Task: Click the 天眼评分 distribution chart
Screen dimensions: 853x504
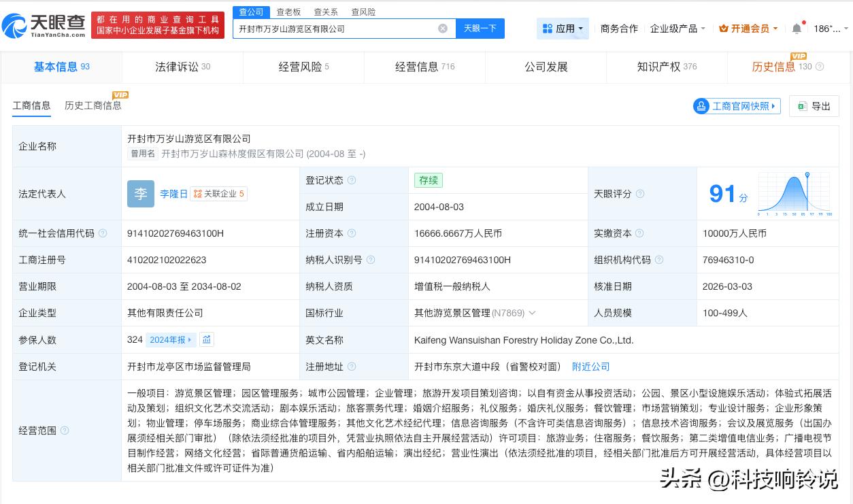Action: 794,194
